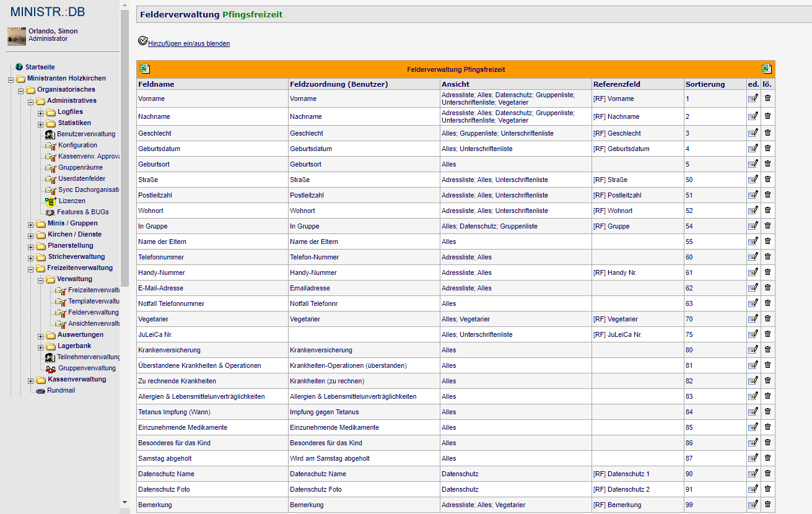Edit the Samstag abgeholt row
812x514 pixels.
click(x=753, y=458)
